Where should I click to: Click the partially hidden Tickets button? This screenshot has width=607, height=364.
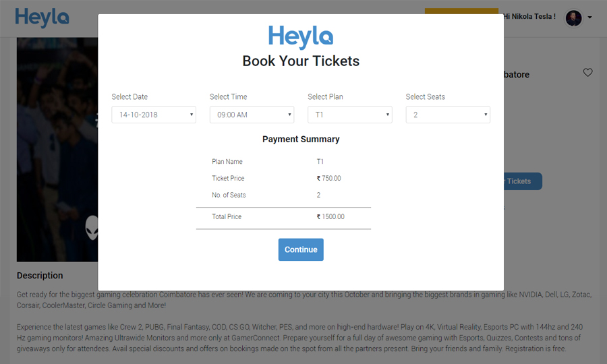[523, 181]
